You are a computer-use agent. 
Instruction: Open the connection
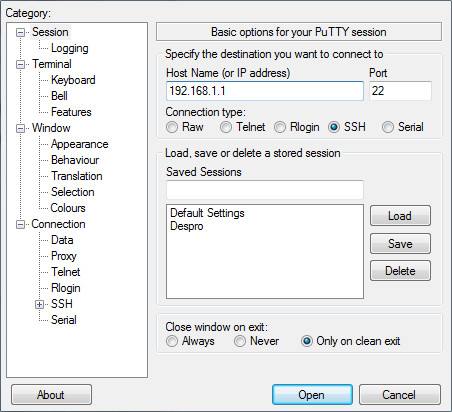click(312, 395)
